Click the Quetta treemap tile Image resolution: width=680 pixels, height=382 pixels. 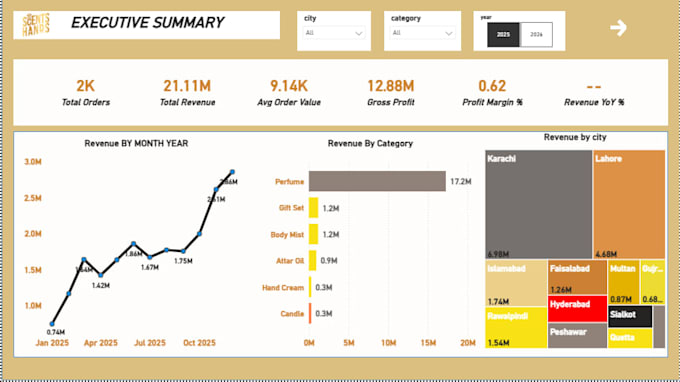tap(630, 338)
